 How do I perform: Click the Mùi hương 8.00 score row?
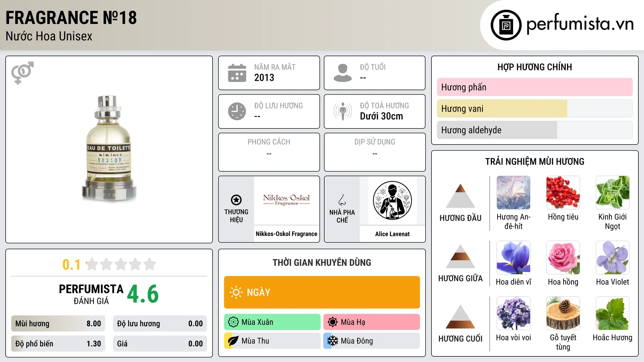point(58,324)
